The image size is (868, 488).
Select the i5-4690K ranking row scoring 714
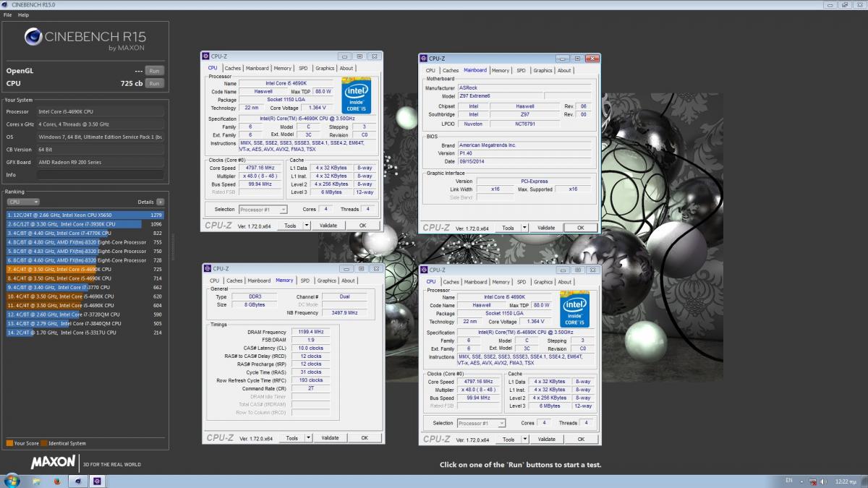pyautogui.click(x=85, y=278)
